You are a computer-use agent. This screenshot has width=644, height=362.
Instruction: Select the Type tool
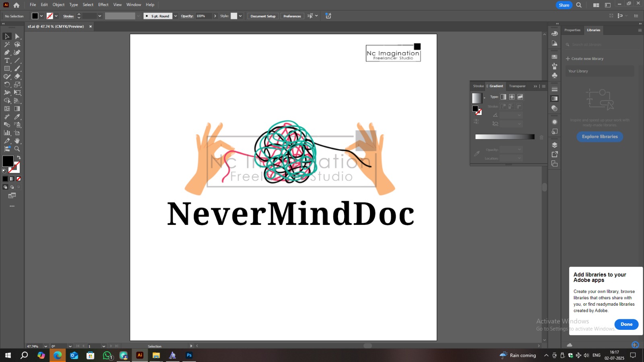(x=7, y=60)
